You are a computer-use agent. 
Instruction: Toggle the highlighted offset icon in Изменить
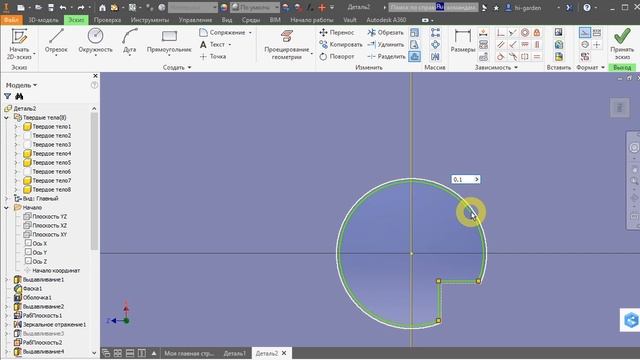click(x=414, y=56)
